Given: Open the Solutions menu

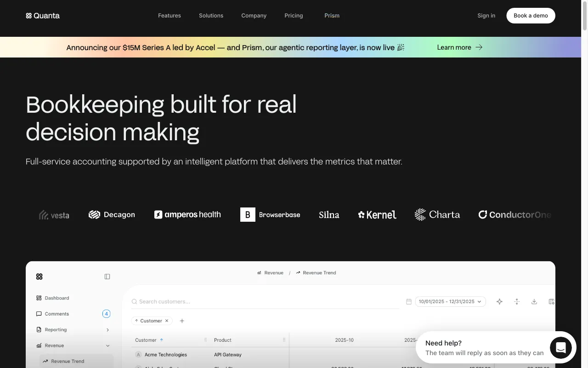Looking at the screenshot, I should pyautogui.click(x=211, y=16).
